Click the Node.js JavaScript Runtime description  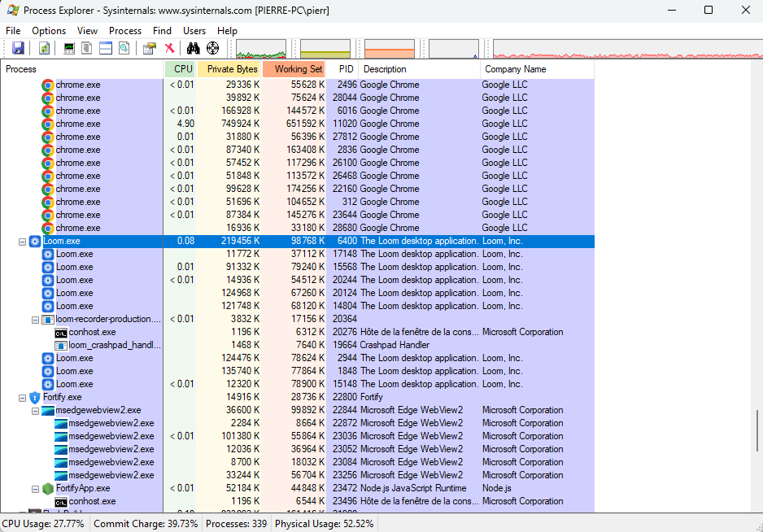click(x=413, y=488)
